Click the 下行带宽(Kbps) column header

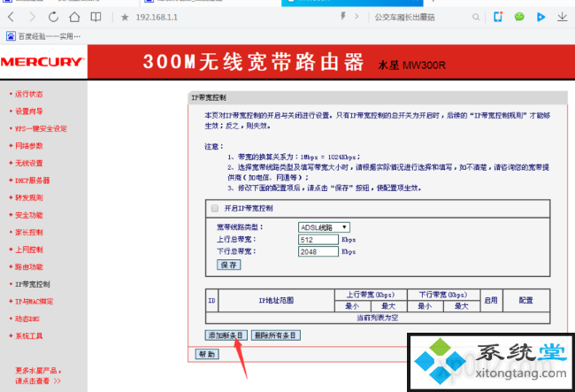click(x=443, y=295)
